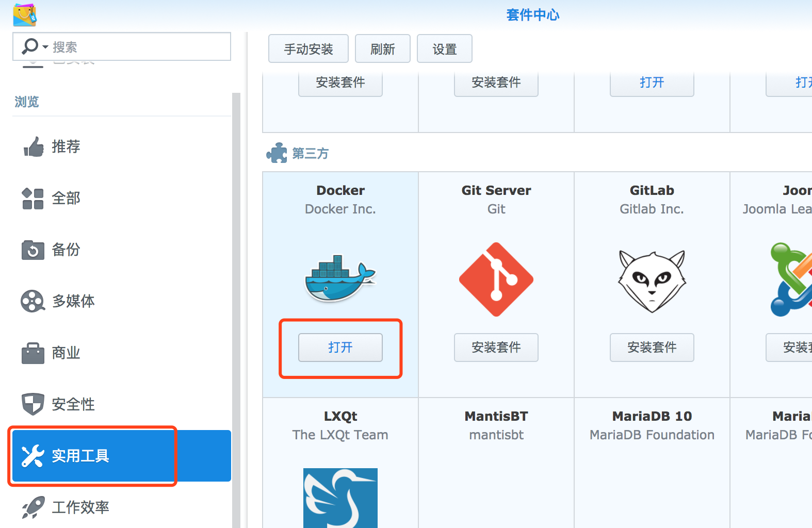Image resolution: width=812 pixels, height=528 pixels.
Task: Click the sidebar vertical scrollbar
Action: click(236, 309)
